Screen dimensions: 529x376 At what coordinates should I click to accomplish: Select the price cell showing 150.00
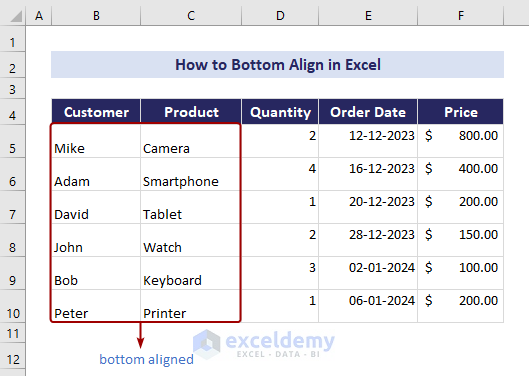(461, 240)
